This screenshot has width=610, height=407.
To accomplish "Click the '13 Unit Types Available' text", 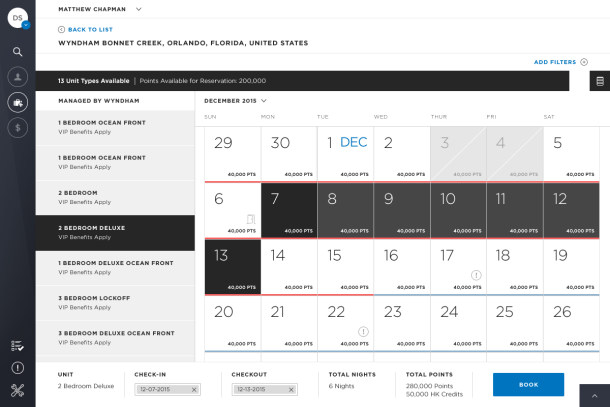I will point(93,81).
